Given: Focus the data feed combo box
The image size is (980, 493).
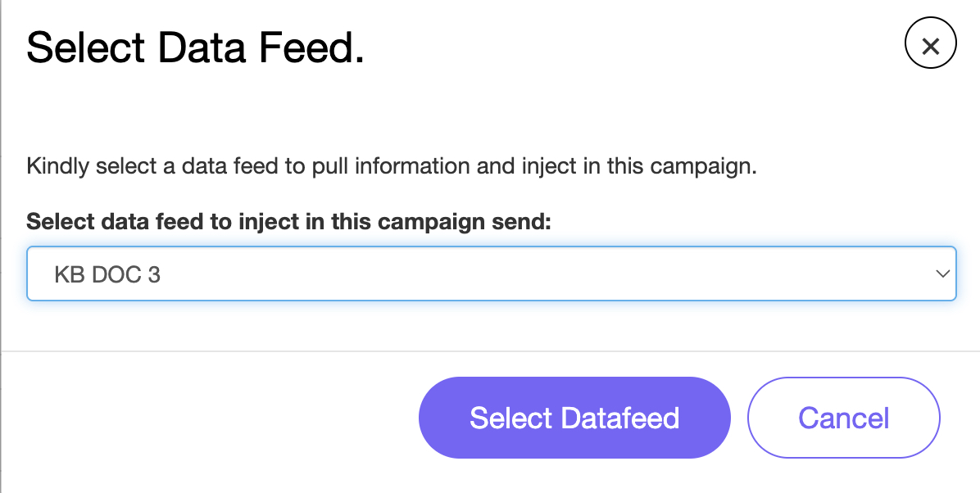Looking at the screenshot, I should point(492,274).
